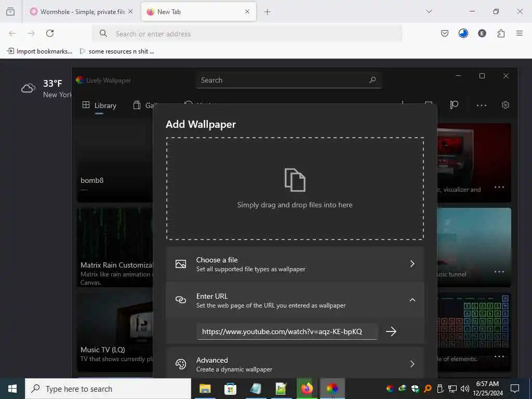Image resolution: width=532 pixels, height=399 pixels.
Task: Switch to the Wormhole browser tab
Action: (81, 12)
